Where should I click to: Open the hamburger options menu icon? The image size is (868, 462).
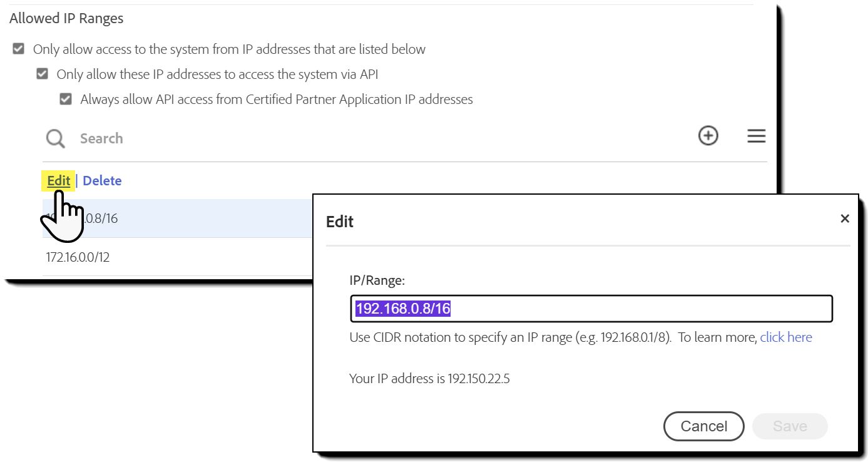pyautogui.click(x=756, y=136)
